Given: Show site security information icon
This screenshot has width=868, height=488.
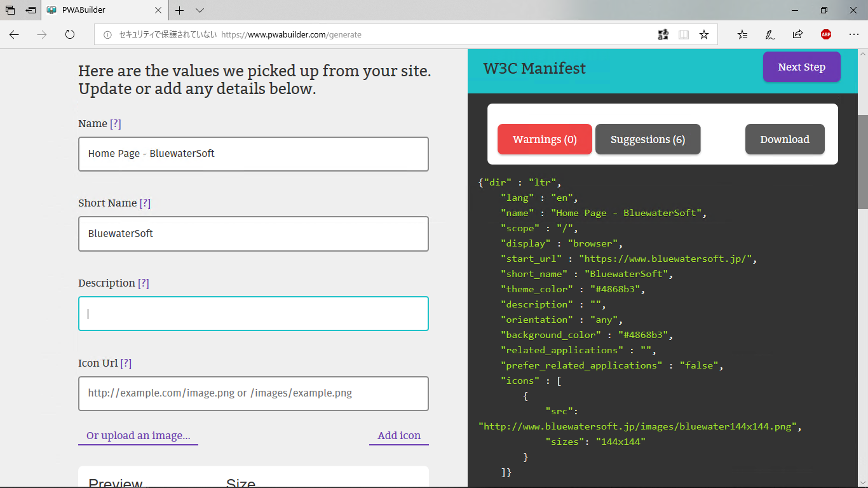Looking at the screenshot, I should click(x=107, y=35).
